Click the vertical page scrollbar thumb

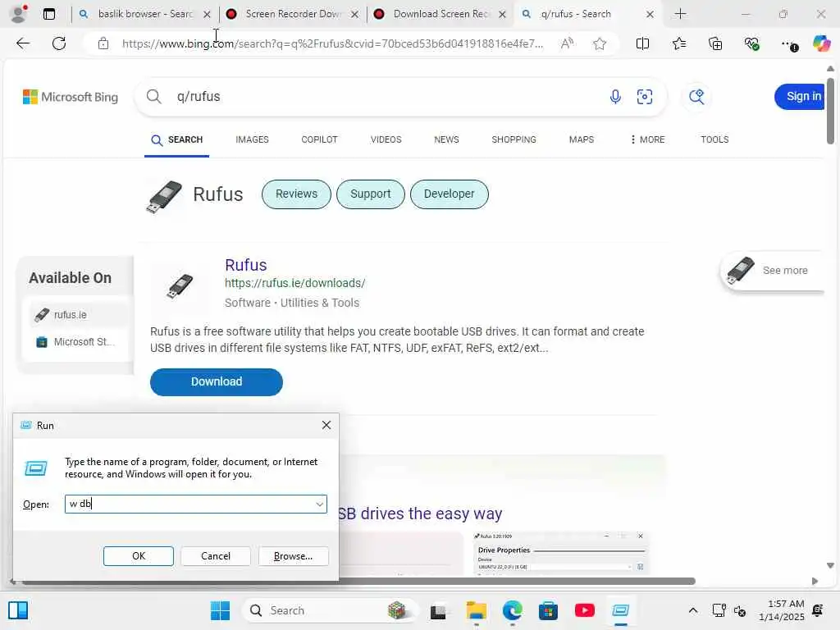coord(830,111)
